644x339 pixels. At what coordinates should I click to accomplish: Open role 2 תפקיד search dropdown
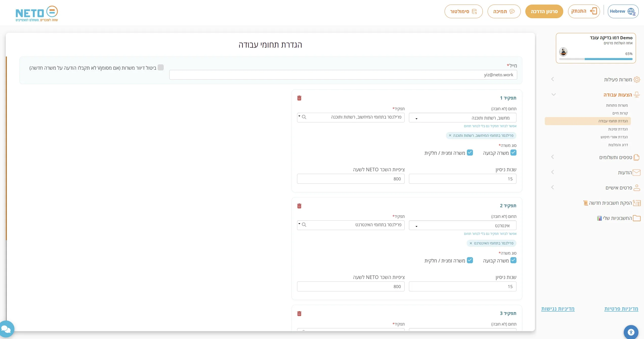(x=351, y=225)
